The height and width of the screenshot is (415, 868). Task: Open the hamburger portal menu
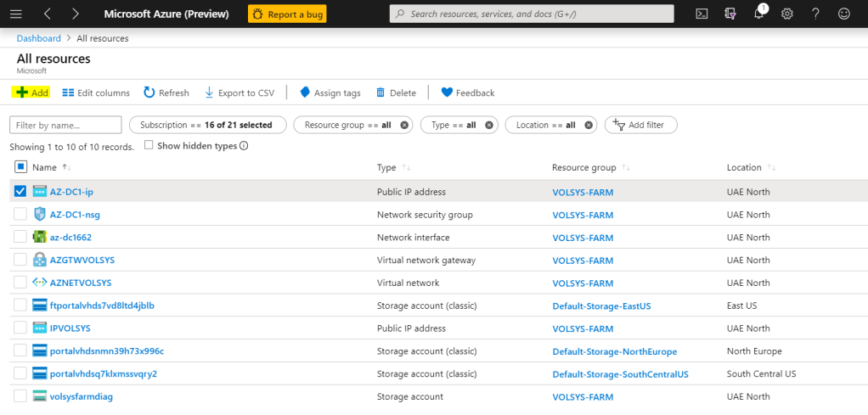pyautogui.click(x=16, y=14)
